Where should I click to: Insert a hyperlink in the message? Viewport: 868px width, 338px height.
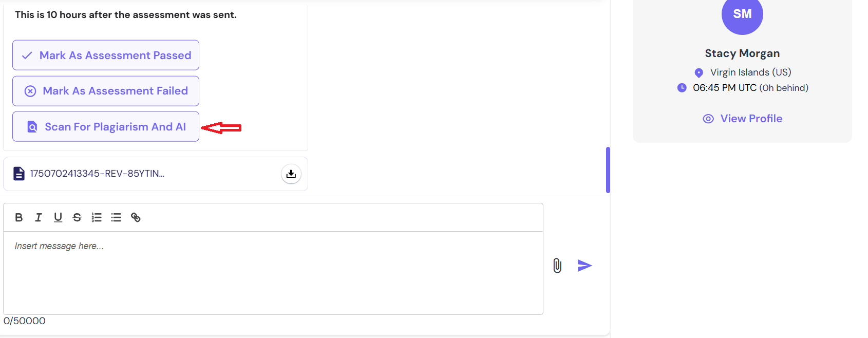[x=136, y=217]
